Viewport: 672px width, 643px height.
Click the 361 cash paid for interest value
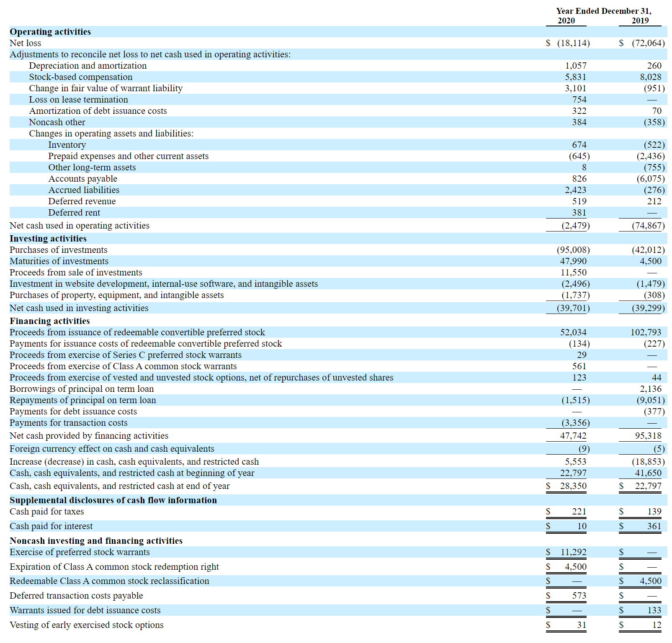click(x=654, y=526)
